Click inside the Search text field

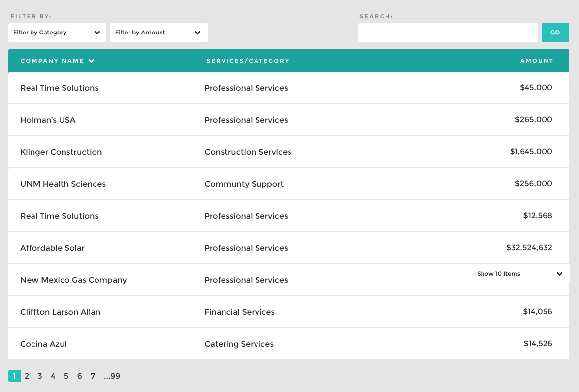click(x=448, y=33)
